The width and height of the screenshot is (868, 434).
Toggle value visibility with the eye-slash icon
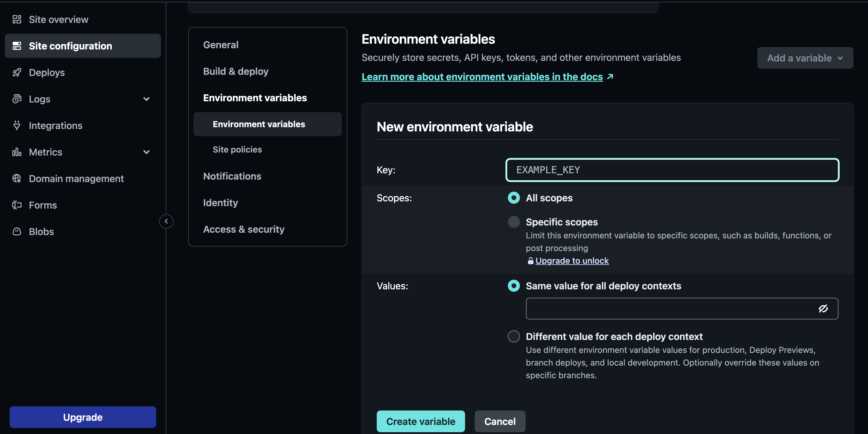click(x=823, y=309)
